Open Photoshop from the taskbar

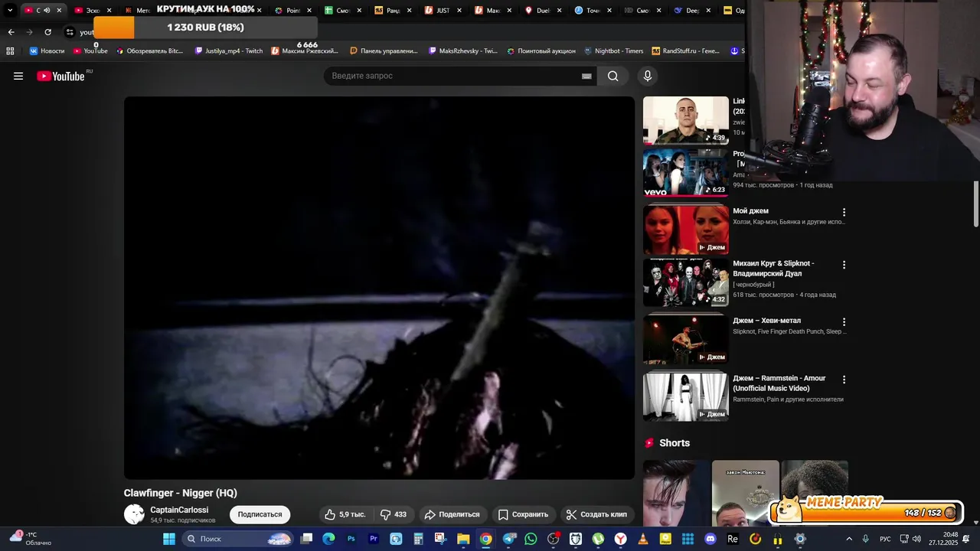coord(351,539)
